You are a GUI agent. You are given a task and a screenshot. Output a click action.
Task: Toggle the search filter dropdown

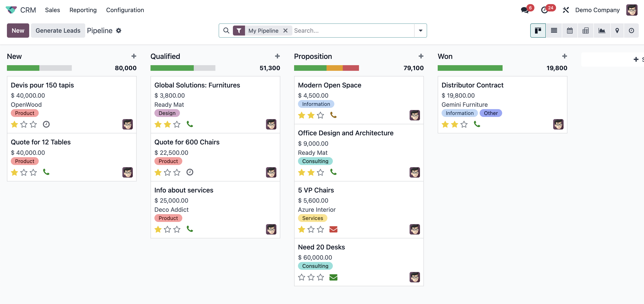tap(421, 31)
